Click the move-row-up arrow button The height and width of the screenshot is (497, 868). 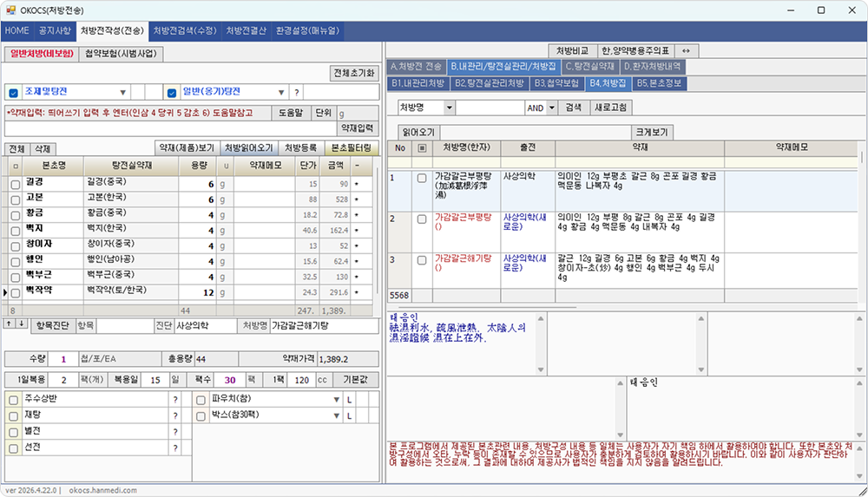click(x=10, y=324)
